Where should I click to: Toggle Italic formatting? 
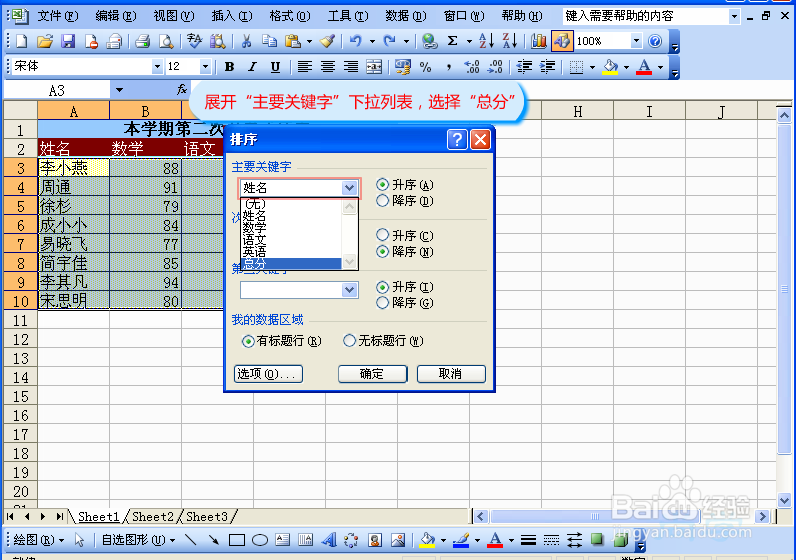pos(252,67)
